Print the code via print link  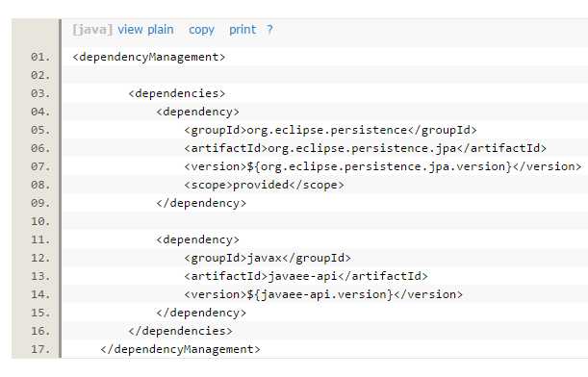coord(243,30)
